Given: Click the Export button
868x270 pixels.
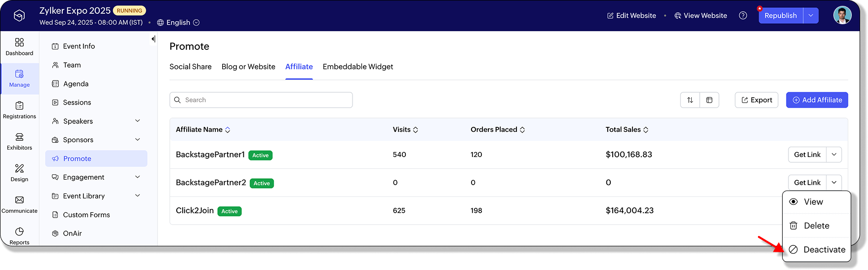Looking at the screenshot, I should pos(756,100).
